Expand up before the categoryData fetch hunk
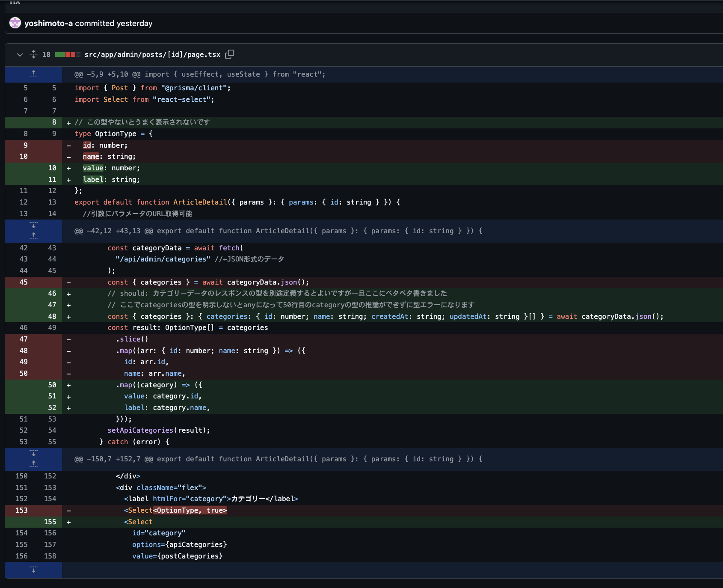 pos(33,236)
